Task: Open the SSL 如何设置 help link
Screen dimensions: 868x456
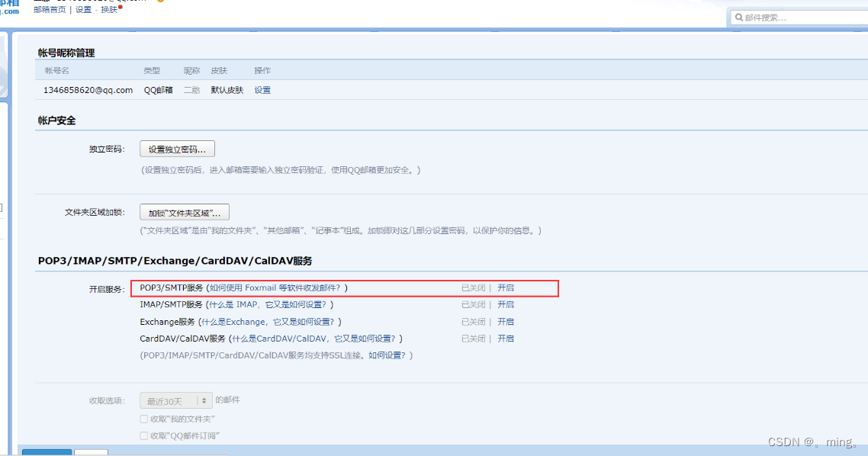Action: 387,355
